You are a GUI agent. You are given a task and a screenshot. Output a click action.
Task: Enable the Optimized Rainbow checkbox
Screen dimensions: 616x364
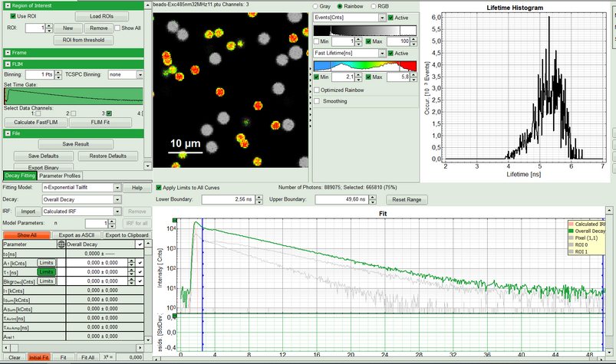click(317, 90)
